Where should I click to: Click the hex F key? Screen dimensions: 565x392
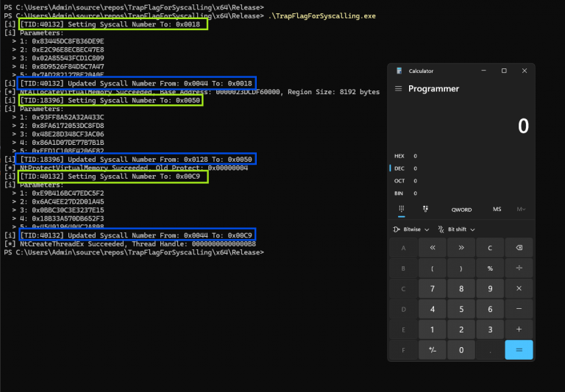(404, 350)
